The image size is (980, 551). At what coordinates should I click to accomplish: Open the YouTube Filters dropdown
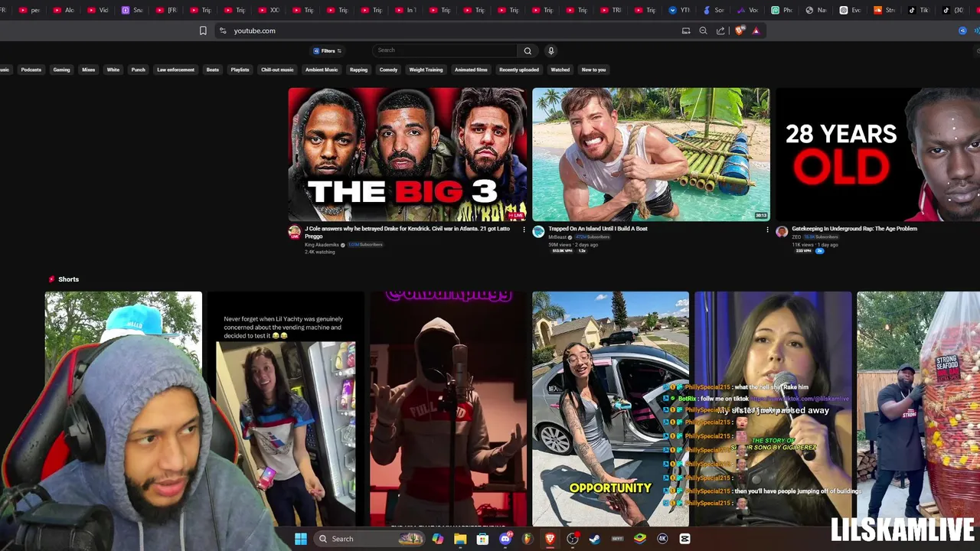(x=328, y=51)
